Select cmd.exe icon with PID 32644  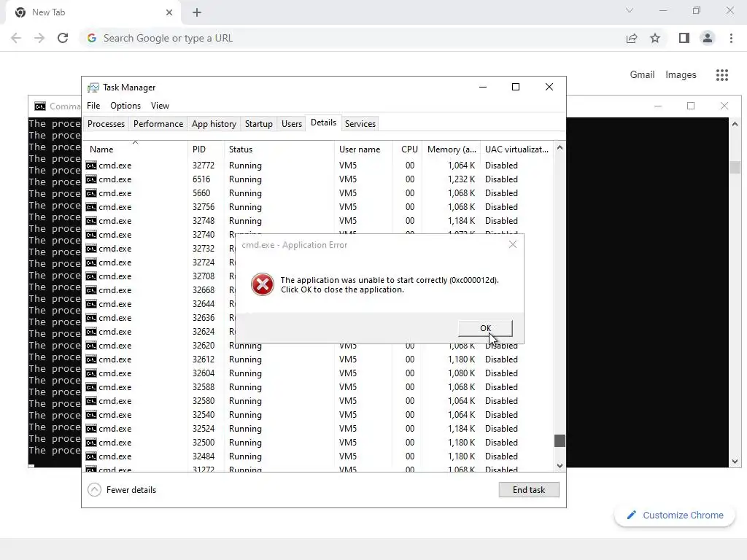[91, 304]
